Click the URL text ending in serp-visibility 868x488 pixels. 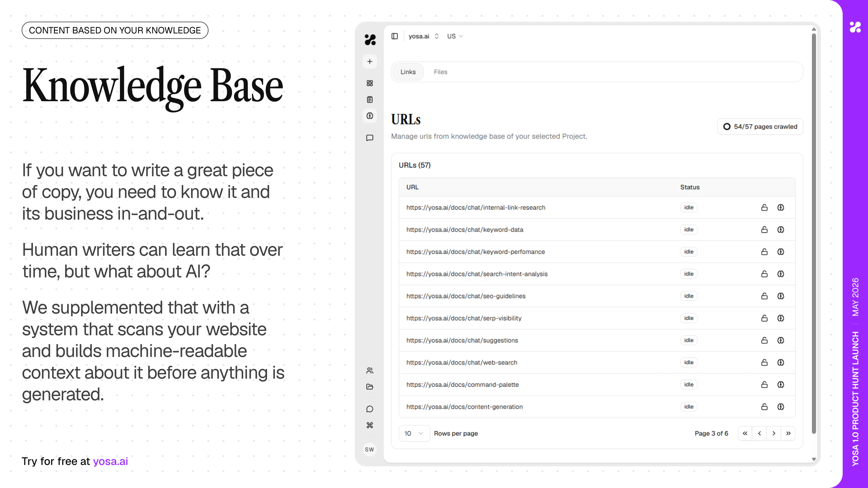[x=464, y=318]
